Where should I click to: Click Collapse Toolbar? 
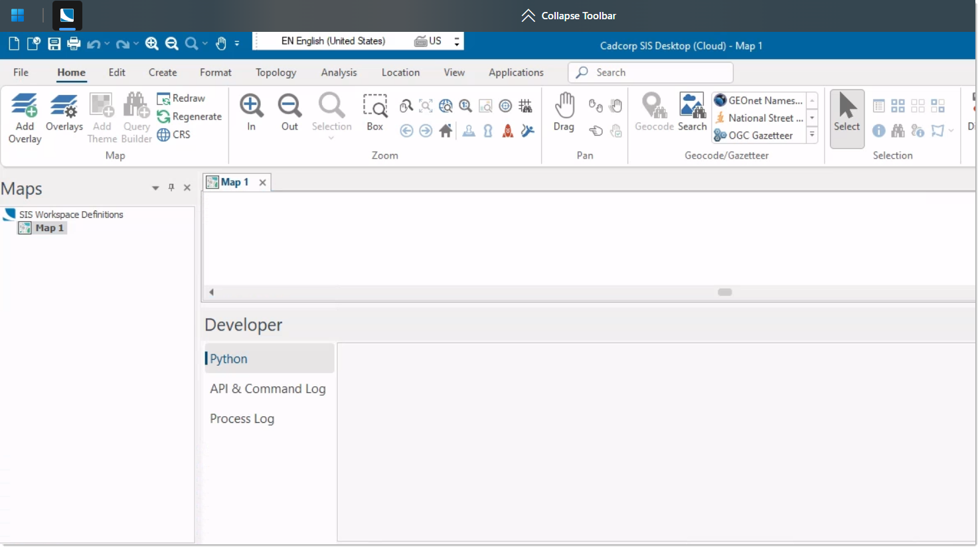tap(569, 15)
